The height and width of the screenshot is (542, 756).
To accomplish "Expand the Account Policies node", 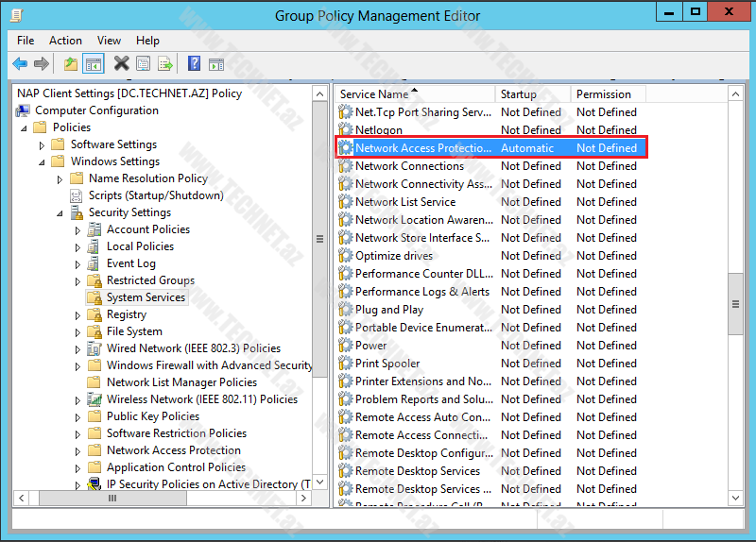I will tap(77, 230).
